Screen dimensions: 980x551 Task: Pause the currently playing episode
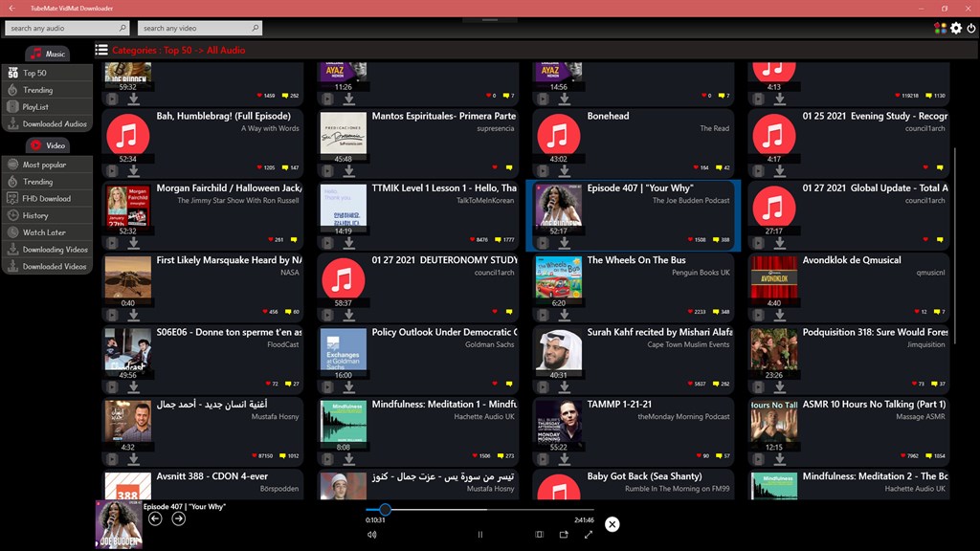click(480, 535)
